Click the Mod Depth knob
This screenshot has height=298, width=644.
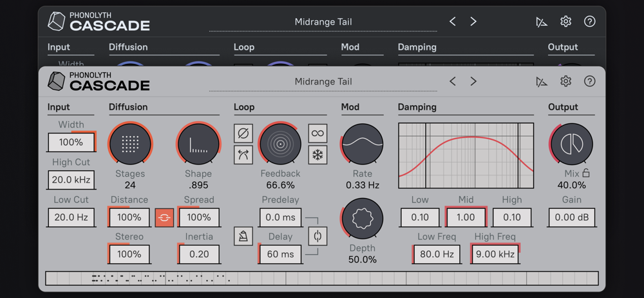point(362,218)
